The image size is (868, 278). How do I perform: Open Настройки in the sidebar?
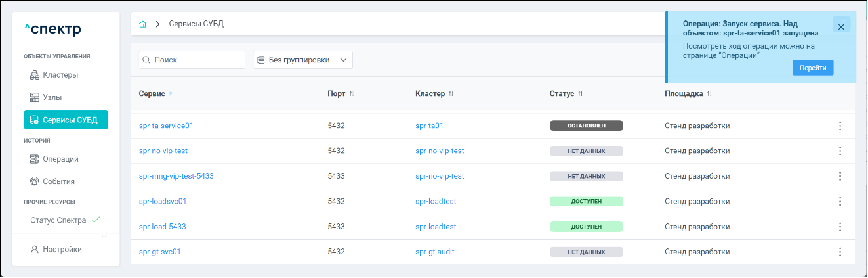tap(62, 250)
